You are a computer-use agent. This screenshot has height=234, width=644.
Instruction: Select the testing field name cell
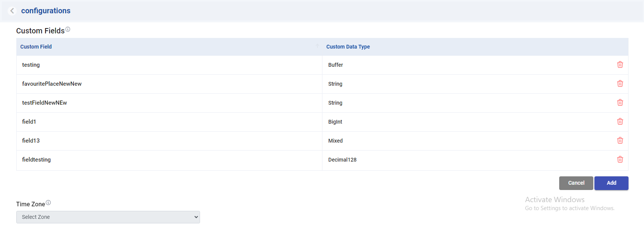(31, 65)
